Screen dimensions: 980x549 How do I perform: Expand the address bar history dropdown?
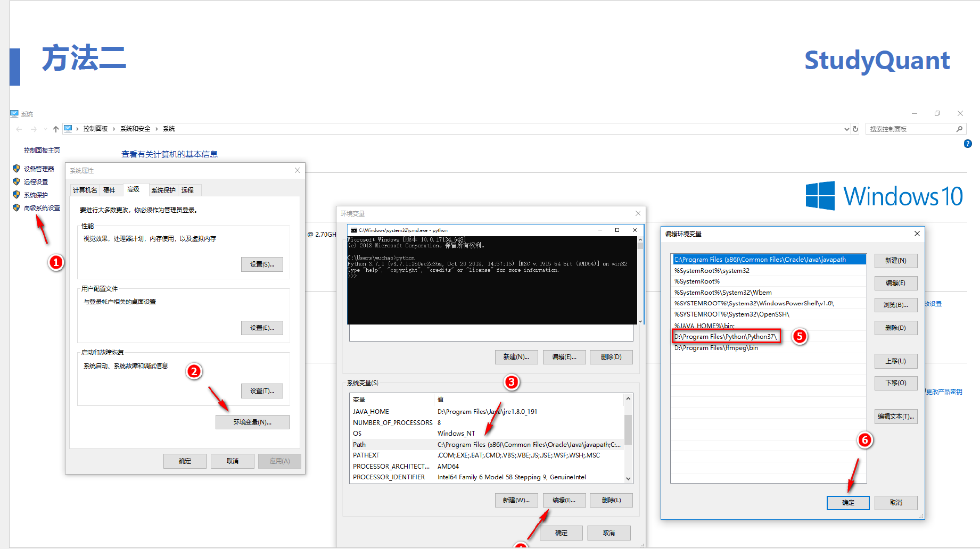(x=846, y=129)
